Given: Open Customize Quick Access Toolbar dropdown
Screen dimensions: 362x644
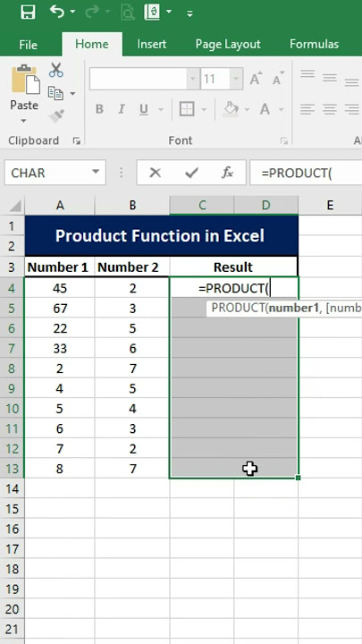Looking at the screenshot, I should (x=189, y=13).
